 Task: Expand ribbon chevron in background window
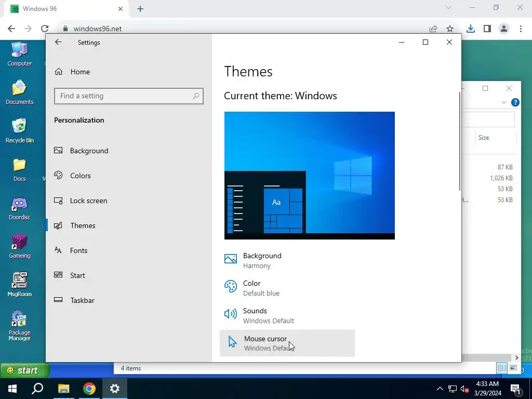point(504,102)
